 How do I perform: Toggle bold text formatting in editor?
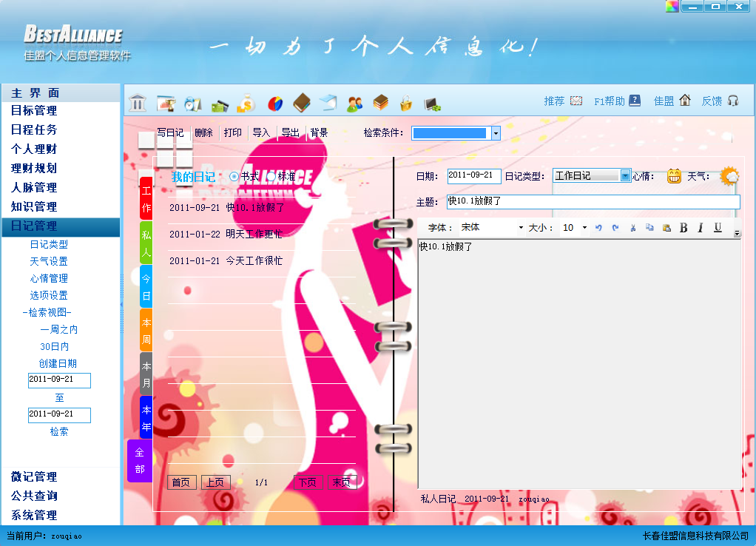(684, 228)
